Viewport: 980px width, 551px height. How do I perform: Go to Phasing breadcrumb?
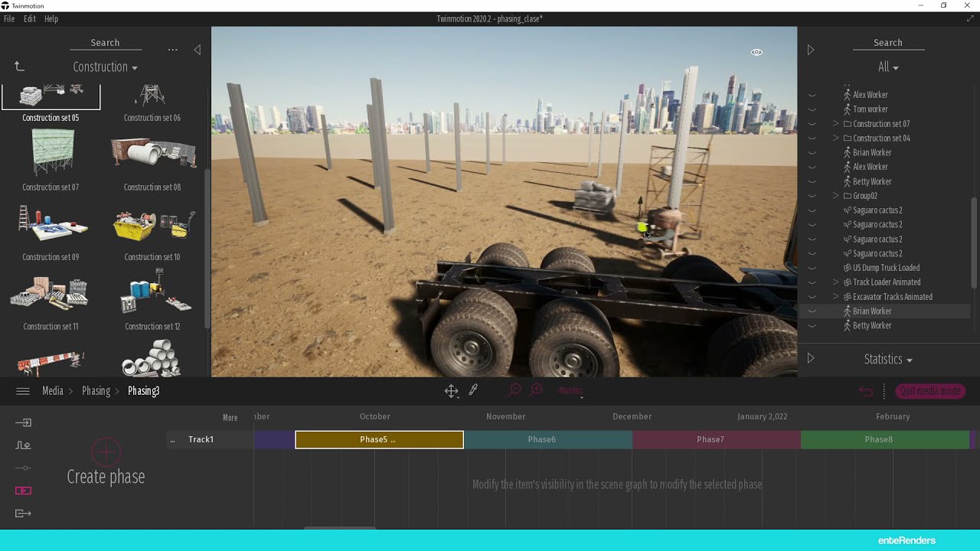pos(96,391)
